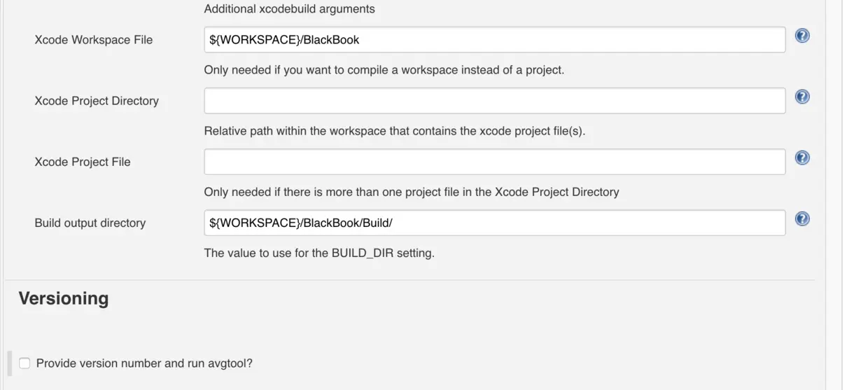The width and height of the screenshot is (868, 390).
Task: Click the 'more than one project file' hint text
Action: click(x=411, y=192)
